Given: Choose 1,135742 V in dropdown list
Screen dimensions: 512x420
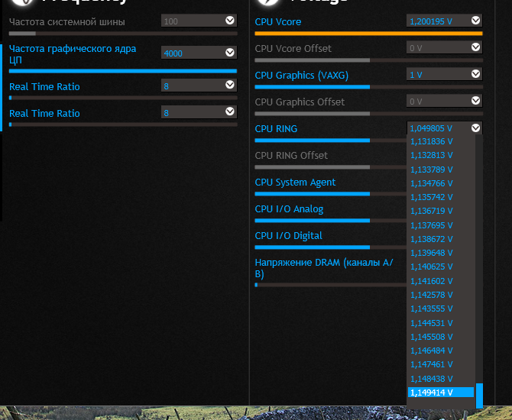Looking at the screenshot, I should pyautogui.click(x=440, y=196).
